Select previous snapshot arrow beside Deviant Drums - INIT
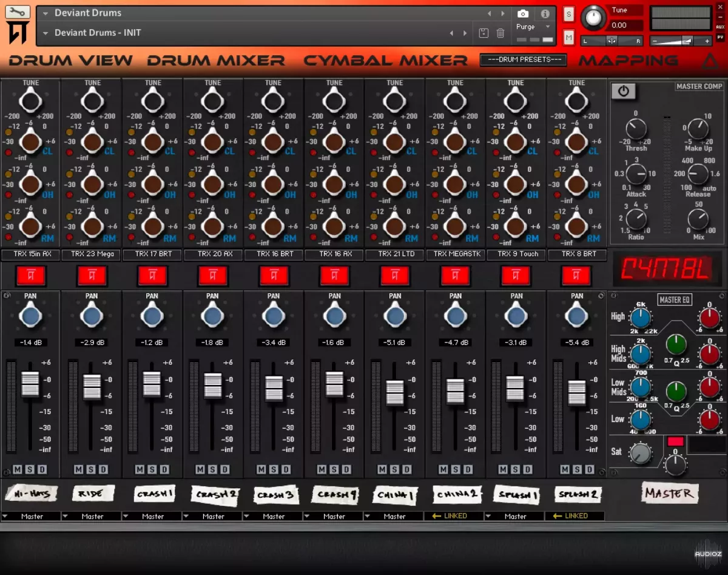This screenshot has height=575, width=728. point(451,33)
